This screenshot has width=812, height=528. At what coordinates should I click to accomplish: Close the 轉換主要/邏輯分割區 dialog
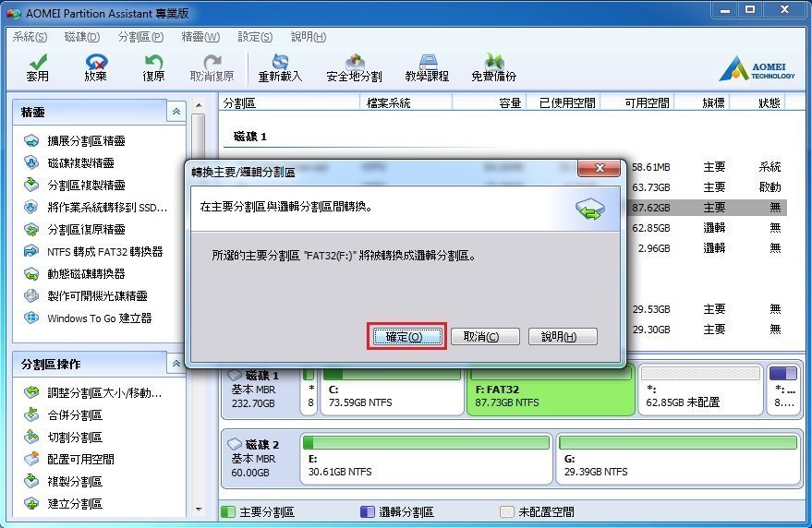pos(600,168)
